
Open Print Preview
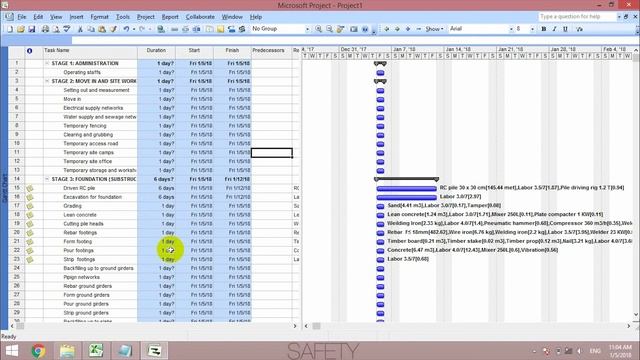[56, 29]
